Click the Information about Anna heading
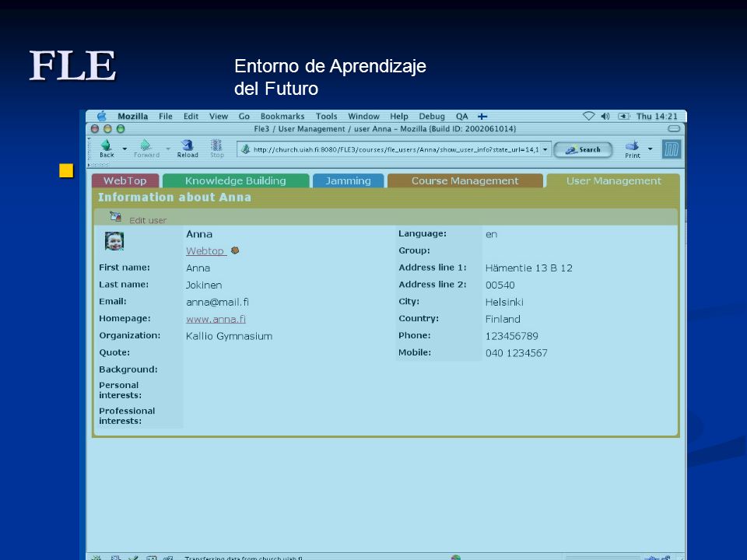Screen dimensions: 747x560 (174, 197)
